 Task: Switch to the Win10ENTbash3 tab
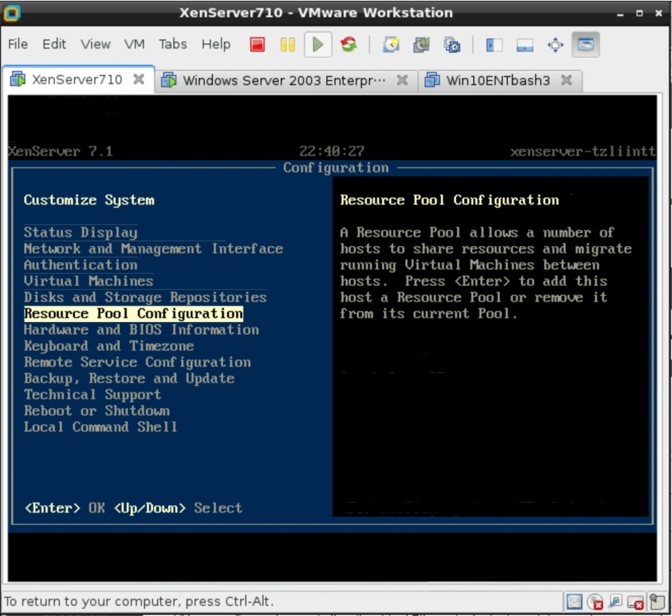point(499,80)
